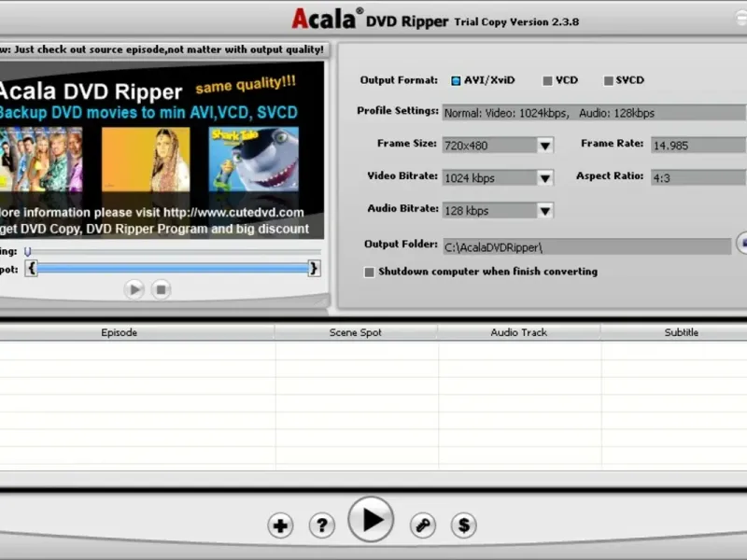Click the Audio Track column header

[x=519, y=332]
